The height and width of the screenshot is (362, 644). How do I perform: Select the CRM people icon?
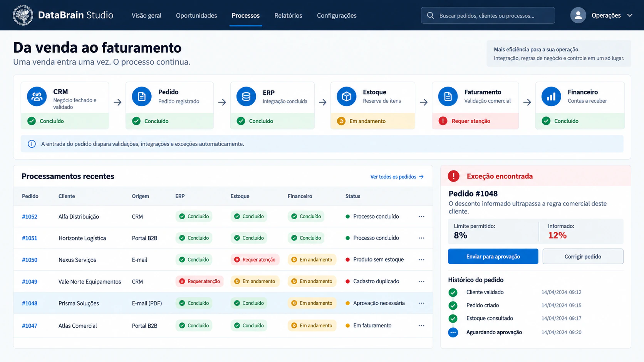pos(37,97)
